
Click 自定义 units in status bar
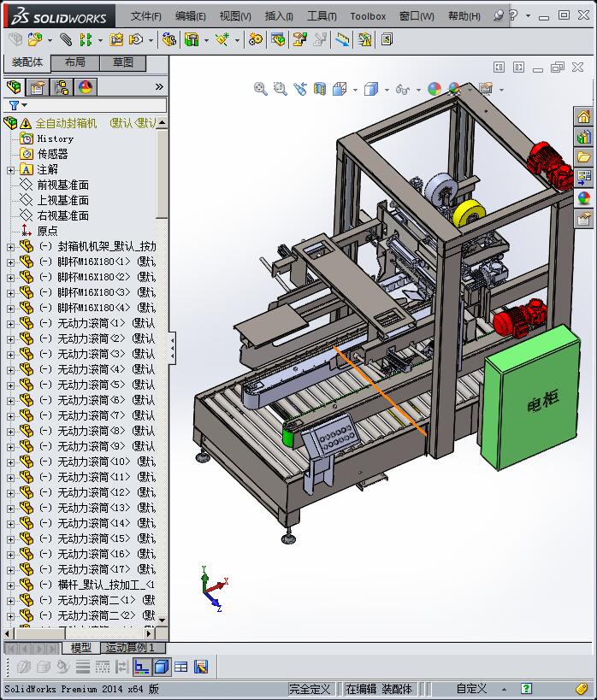[x=471, y=689]
